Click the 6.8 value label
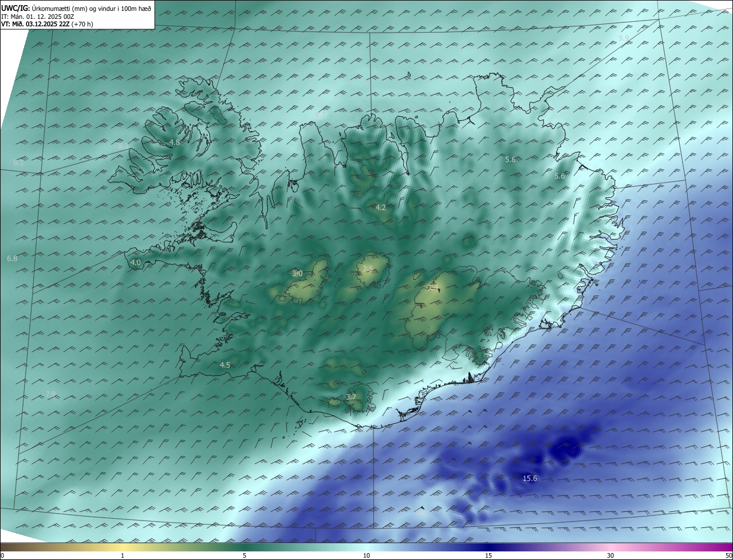The image size is (733, 560). coord(12,259)
